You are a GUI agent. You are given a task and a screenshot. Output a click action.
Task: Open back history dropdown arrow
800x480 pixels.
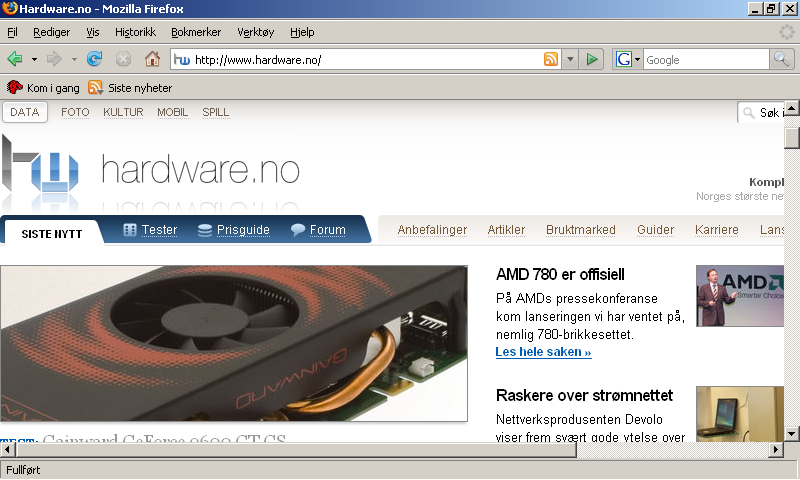[34, 60]
